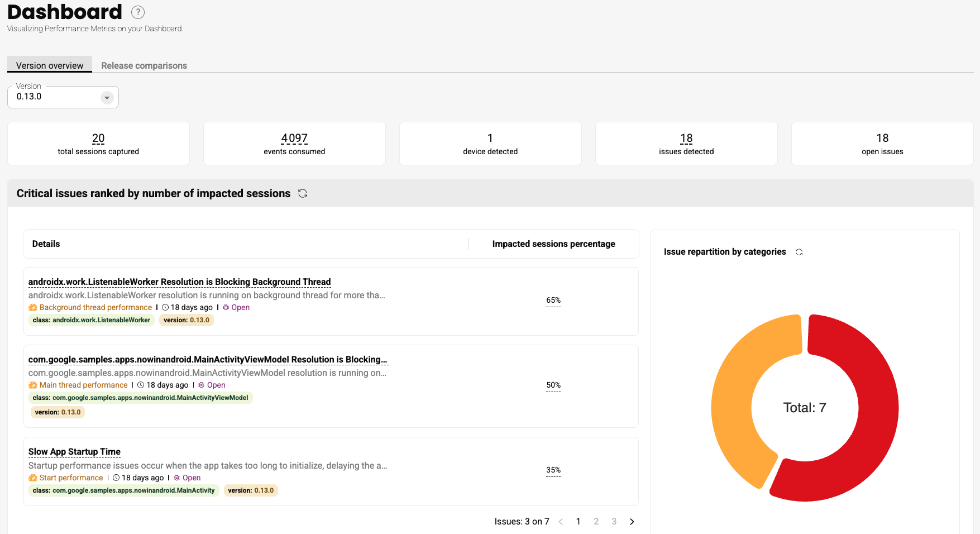Click the Open status icon on Slow App Startup
The width and height of the screenshot is (980, 534).
pyautogui.click(x=177, y=478)
